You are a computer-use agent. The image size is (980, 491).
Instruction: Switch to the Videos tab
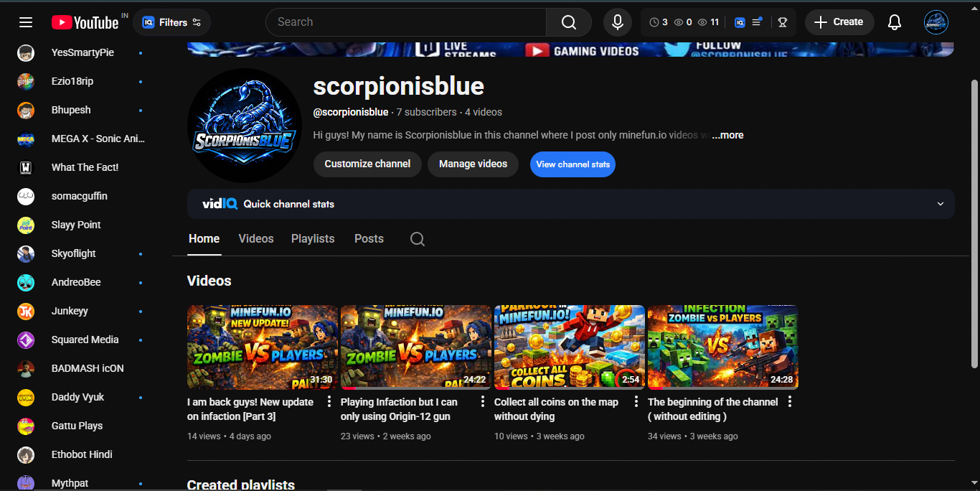click(256, 239)
